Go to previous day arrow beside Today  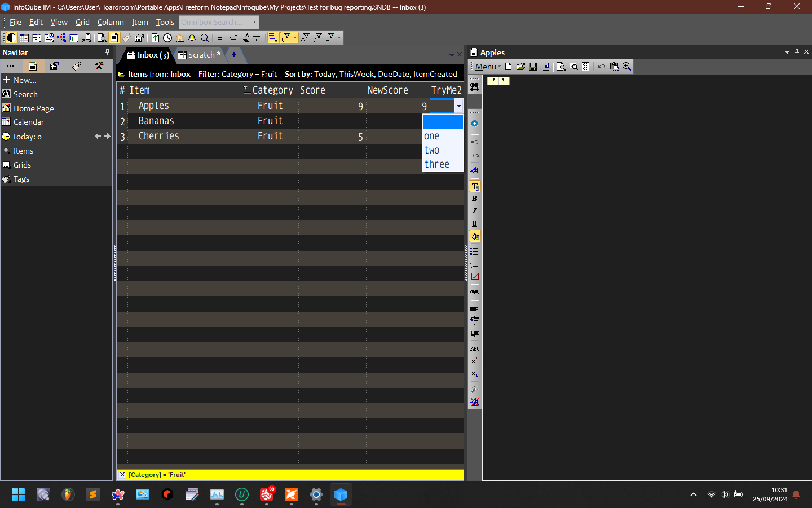tap(98, 137)
